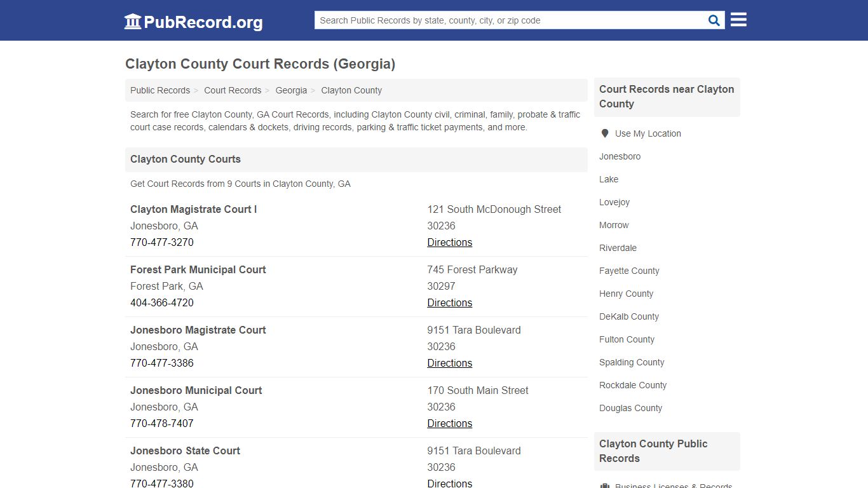Image resolution: width=868 pixels, height=488 pixels.
Task: Get Directions to 745 Forest Parkway
Action: point(450,302)
